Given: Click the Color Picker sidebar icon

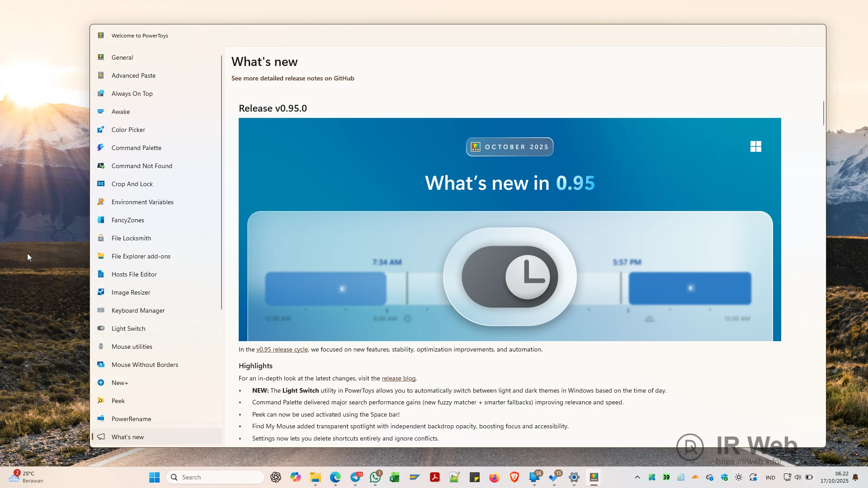Looking at the screenshot, I should [101, 130].
